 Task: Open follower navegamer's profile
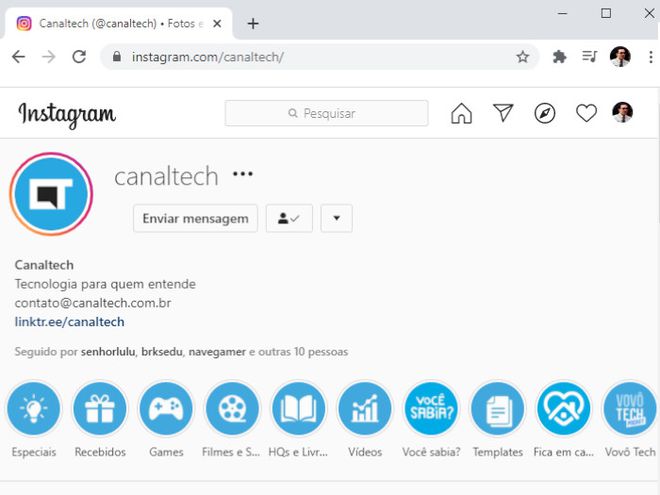[217, 352]
